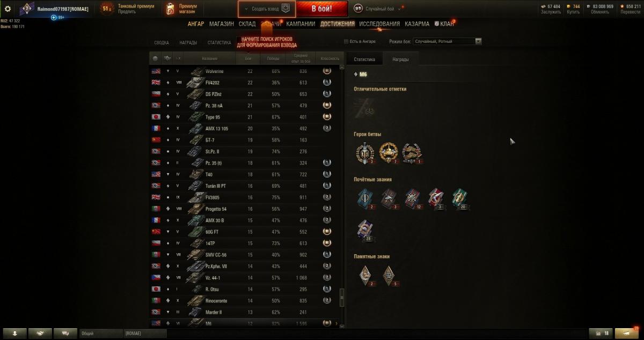The width and height of the screenshot is (644, 340).
Task: Switch to the Статистика tab in right panel
Action: (364, 60)
